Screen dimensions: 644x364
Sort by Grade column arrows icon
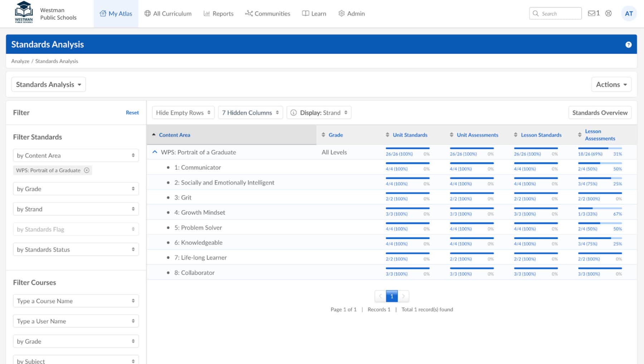pos(323,135)
